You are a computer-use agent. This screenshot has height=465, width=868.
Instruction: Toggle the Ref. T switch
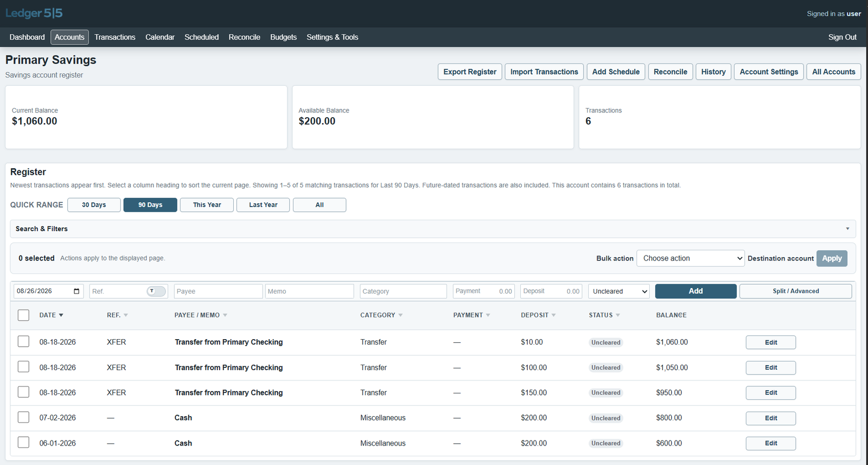click(x=156, y=291)
